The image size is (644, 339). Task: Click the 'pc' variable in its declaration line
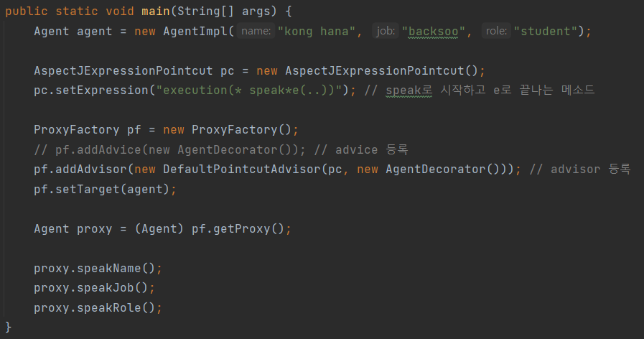click(227, 70)
